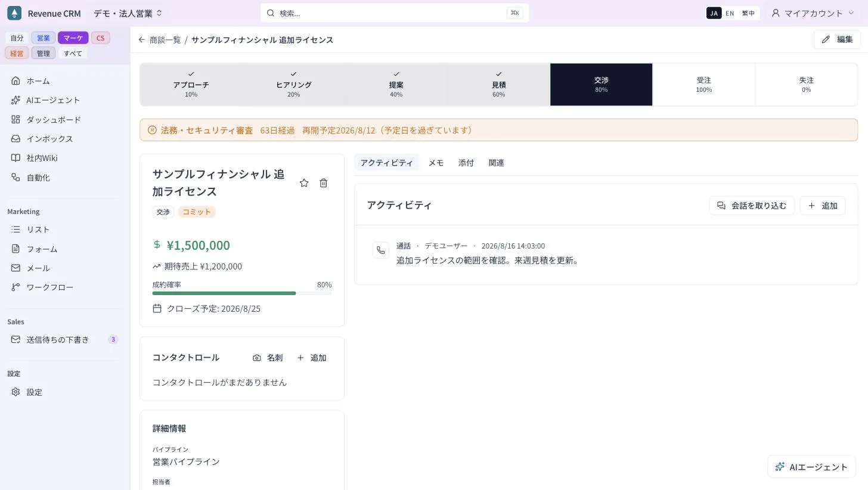Viewport: 868px width, 490px height.
Task: Open the デモ・法人営業 workspace switcher
Action: coord(128,13)
